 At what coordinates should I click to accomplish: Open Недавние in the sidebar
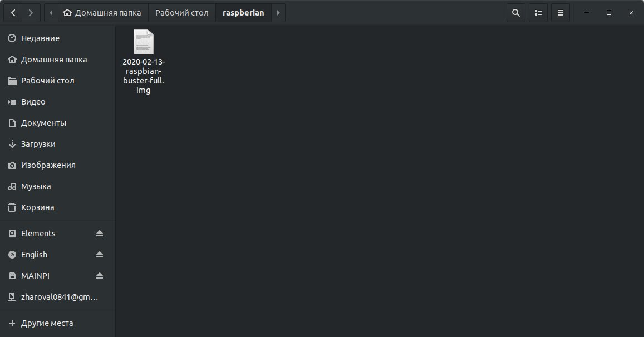tap(57, 38)
